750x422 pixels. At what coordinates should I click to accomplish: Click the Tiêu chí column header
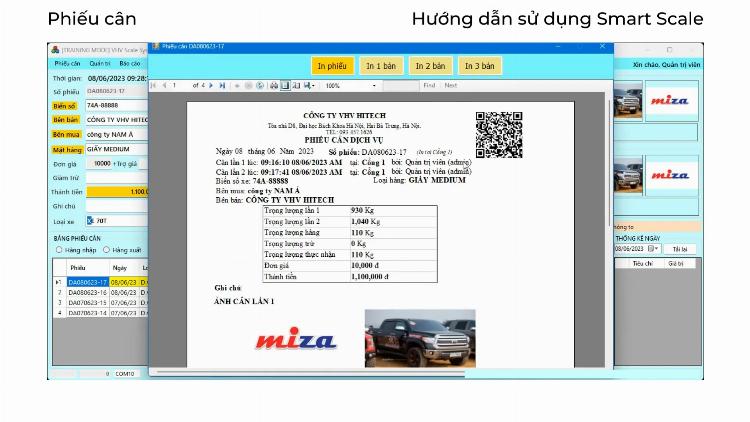[x=642, y=264]
